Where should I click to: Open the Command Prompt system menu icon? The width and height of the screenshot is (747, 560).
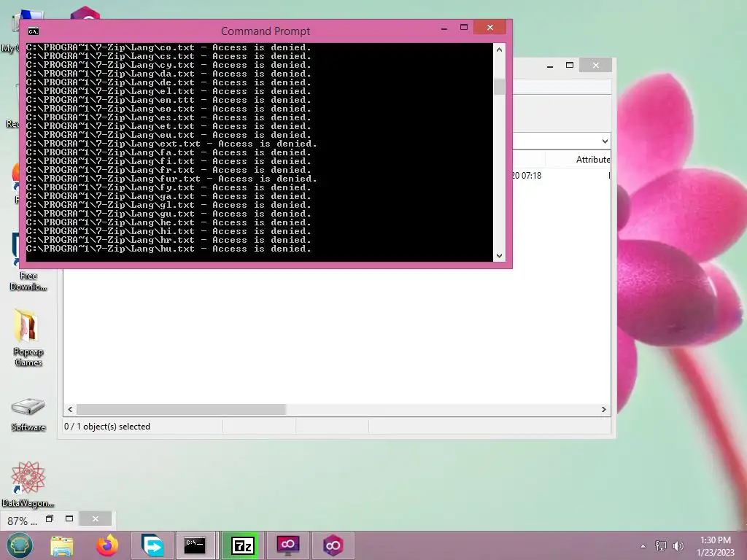pos(34,31)
